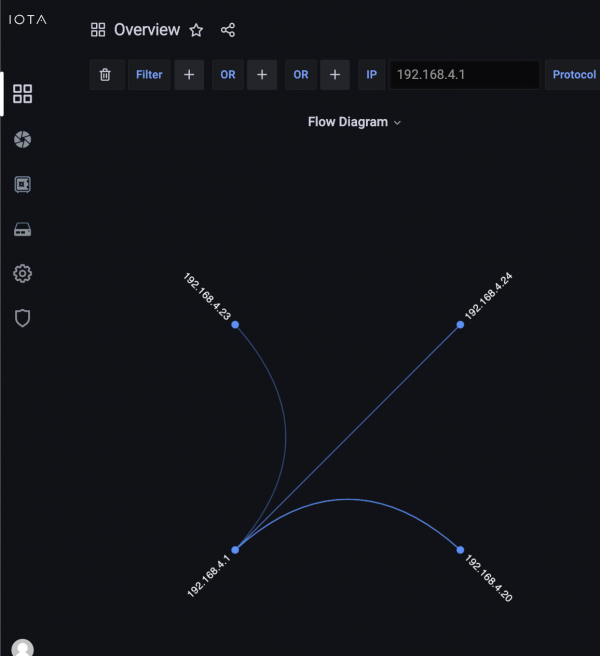Screen dimensions: 600x656
Task: Click plus button after the first OR
Action: click(262, 75)
